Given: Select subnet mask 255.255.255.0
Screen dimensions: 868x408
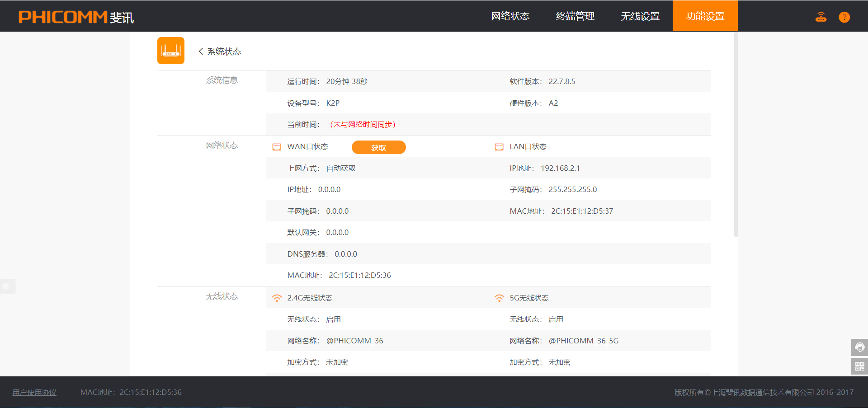Looking at the screenshot, I should (573, 189).
